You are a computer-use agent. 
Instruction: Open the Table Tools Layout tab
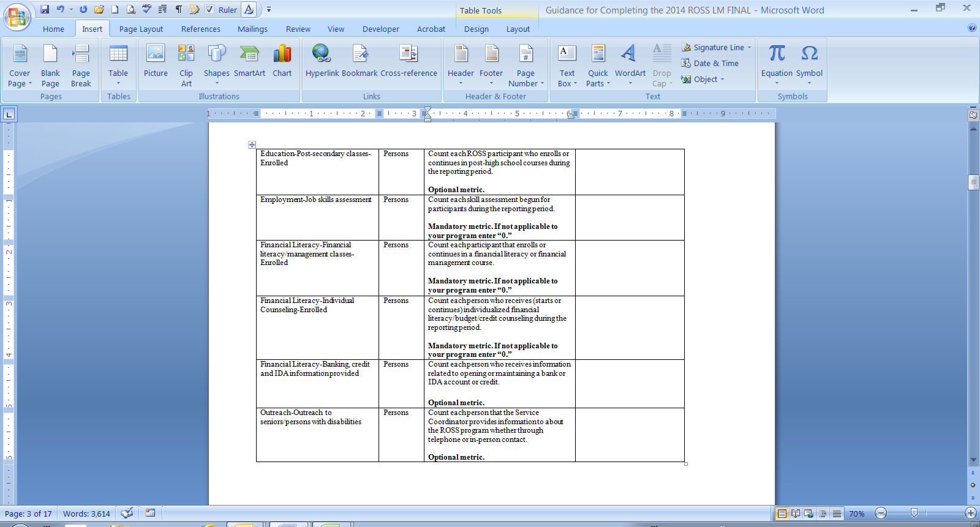pyautogui.click(x=518, y=29)
